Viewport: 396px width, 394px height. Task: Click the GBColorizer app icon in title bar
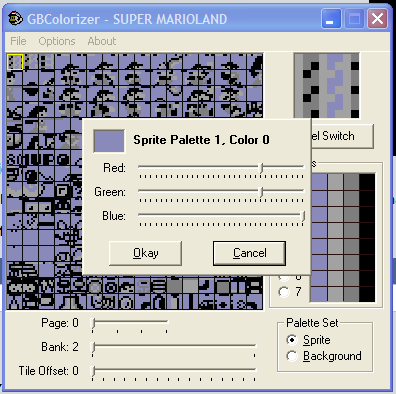15,18
